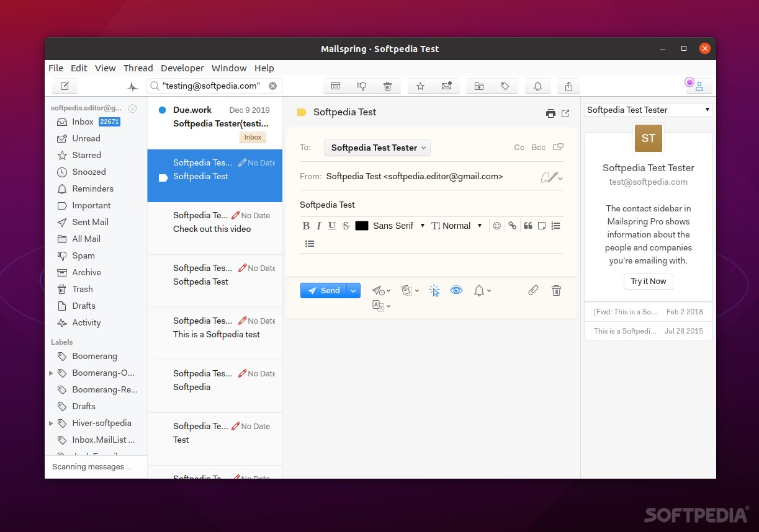Click the Try it Now button

[x=649, y=282]
